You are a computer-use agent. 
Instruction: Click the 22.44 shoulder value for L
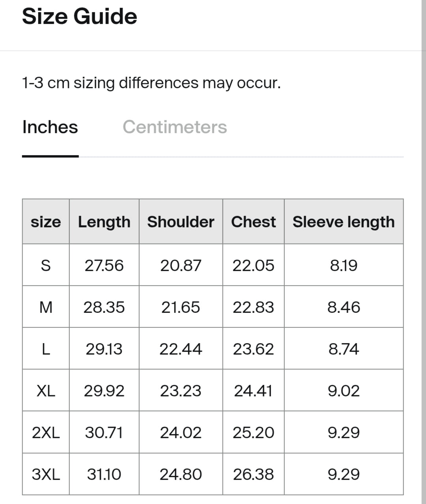[181, 349]
